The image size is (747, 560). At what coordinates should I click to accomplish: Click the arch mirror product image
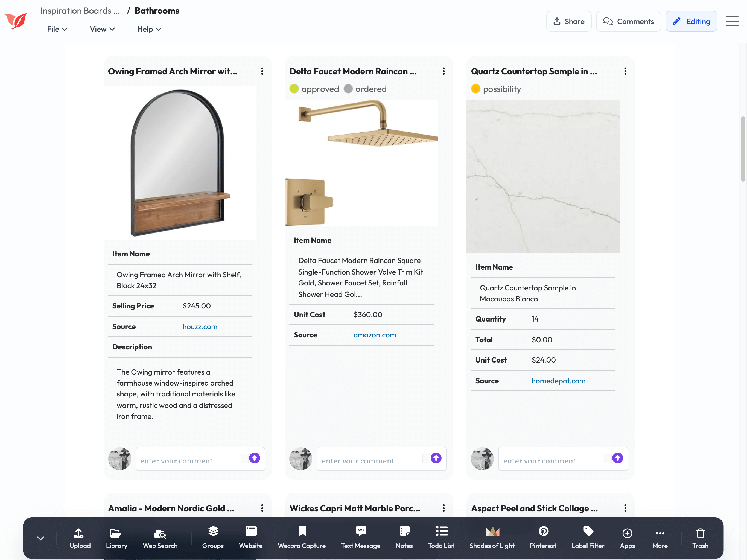click(x=180, y=163)
